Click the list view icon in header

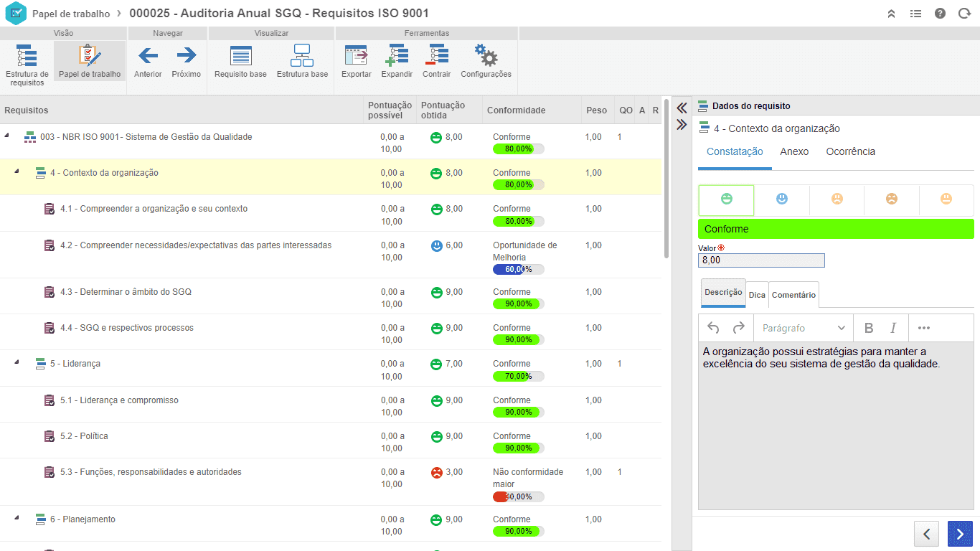tap(915, 14)
